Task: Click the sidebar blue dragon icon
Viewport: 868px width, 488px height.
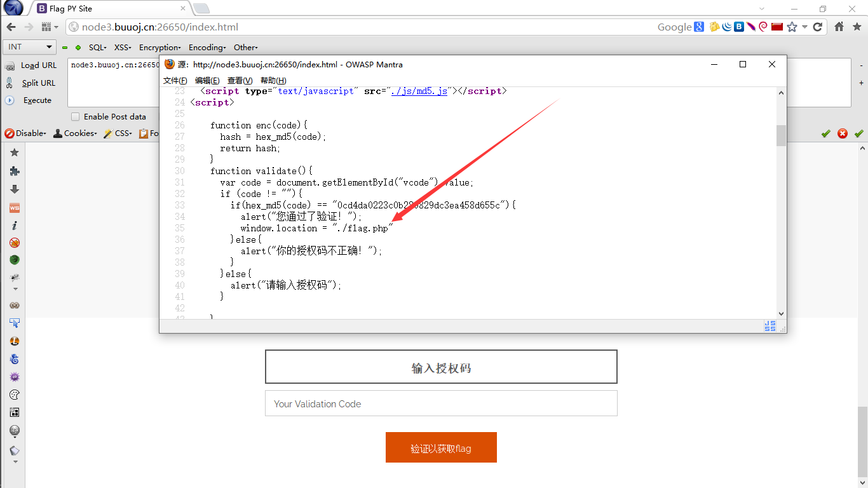Action: coord(15,359)
